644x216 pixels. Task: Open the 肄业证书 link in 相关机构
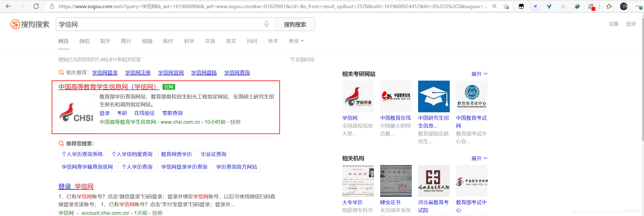tap(390, 202)
